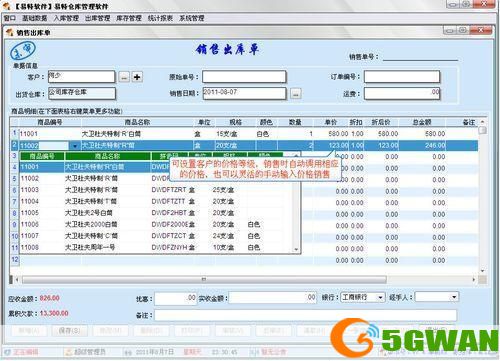Image resolution: width=500 pixels, height=361 pixels.
Task: Click the grid vertical scrollbar down arrow
Action: [482, 271]
